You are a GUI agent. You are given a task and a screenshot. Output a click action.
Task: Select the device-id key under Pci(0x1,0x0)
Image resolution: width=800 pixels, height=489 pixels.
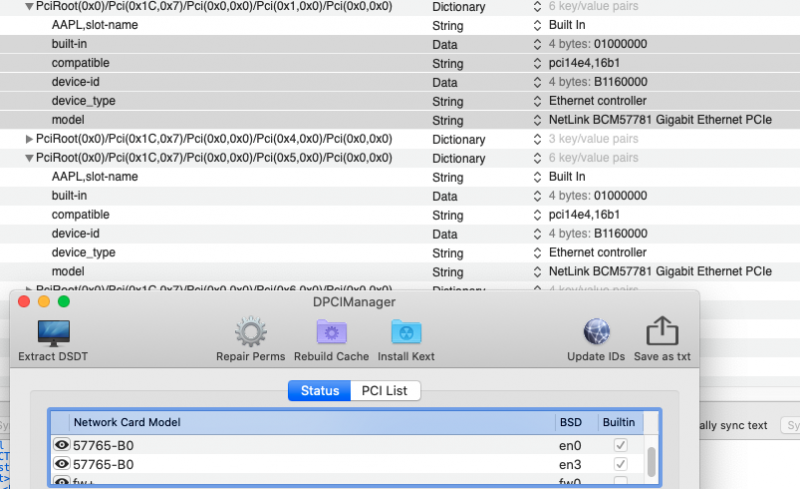click(x=76, y=82)
